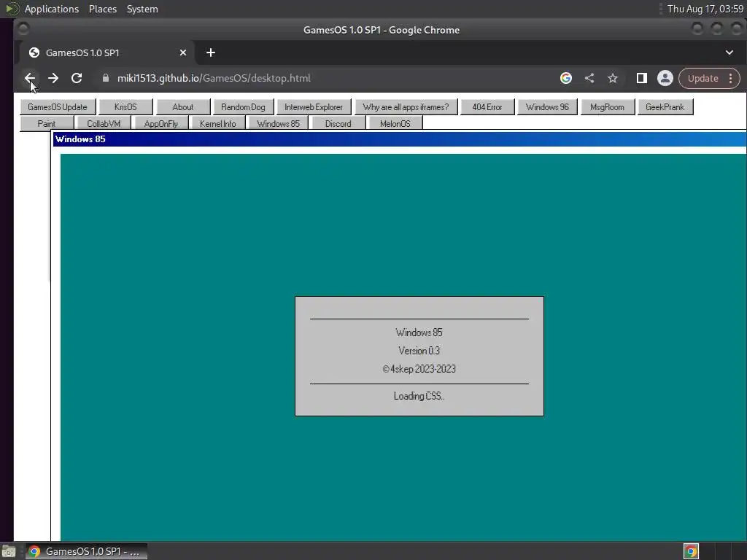Launch MelonOS app
This screenshot has height=560, width=747.
point(395,123)
